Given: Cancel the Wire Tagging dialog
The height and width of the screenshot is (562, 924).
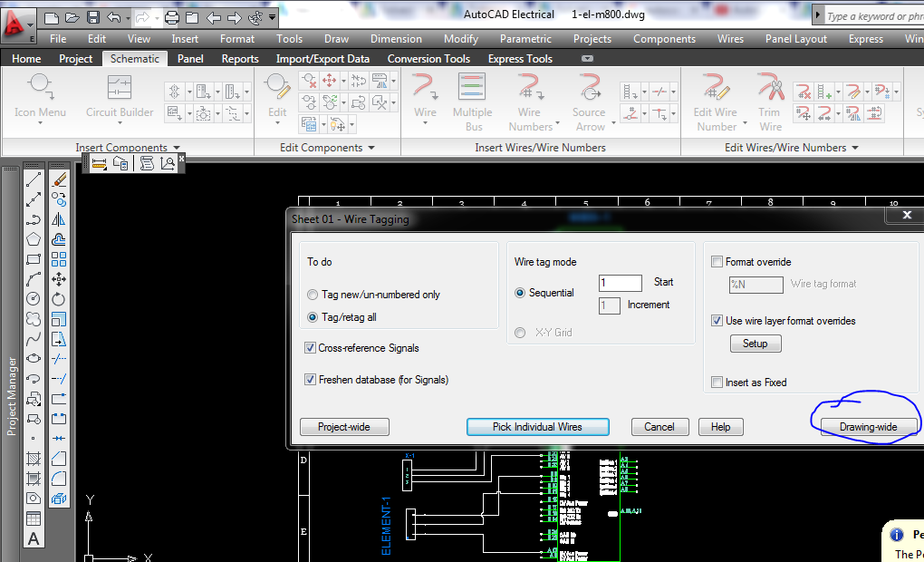Looking at the screenshot, I should pos(659,427).
